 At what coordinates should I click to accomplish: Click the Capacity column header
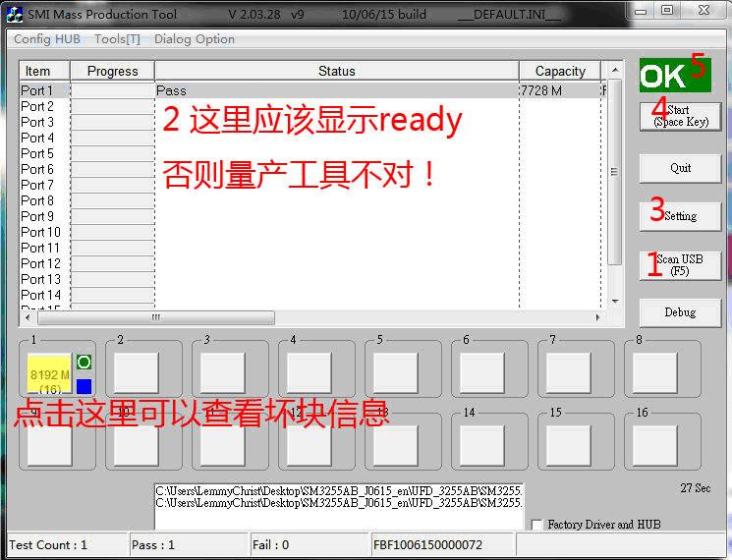point(560,71)
